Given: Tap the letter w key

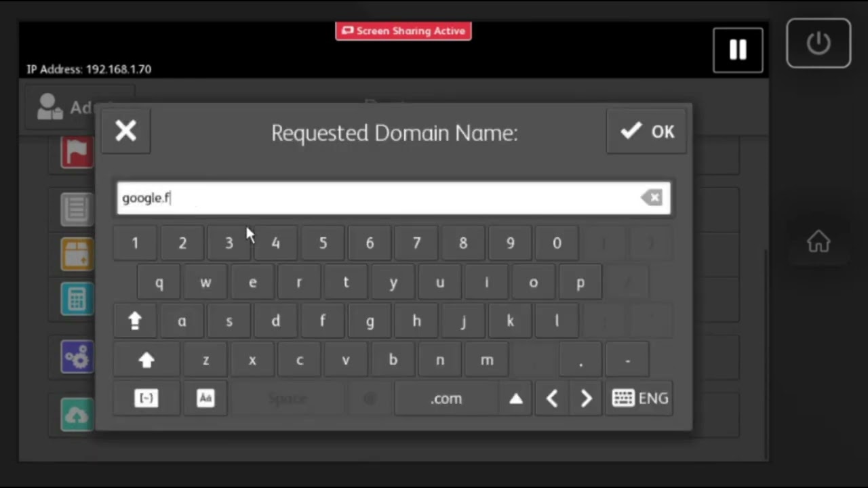Looking at the screenshot, I should (x=205, y=283).
